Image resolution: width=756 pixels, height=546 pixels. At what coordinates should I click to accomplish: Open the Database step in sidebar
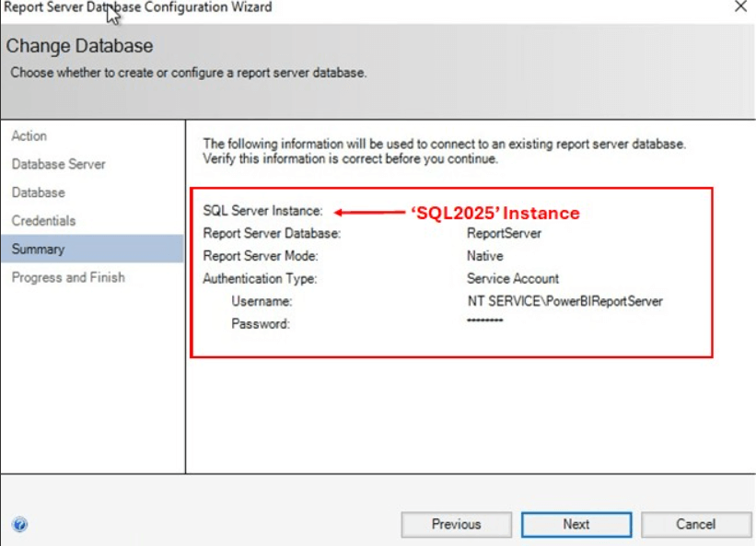39,193
